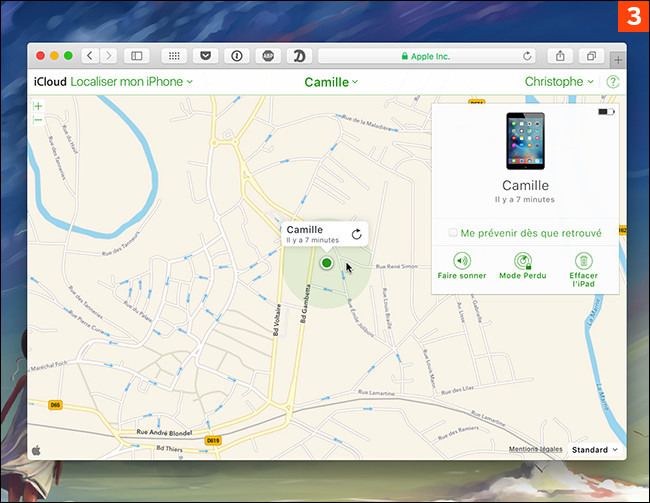Screen dimensions: 650x503
Task: Zoom in the map with plus button
Action: [38, 106]
